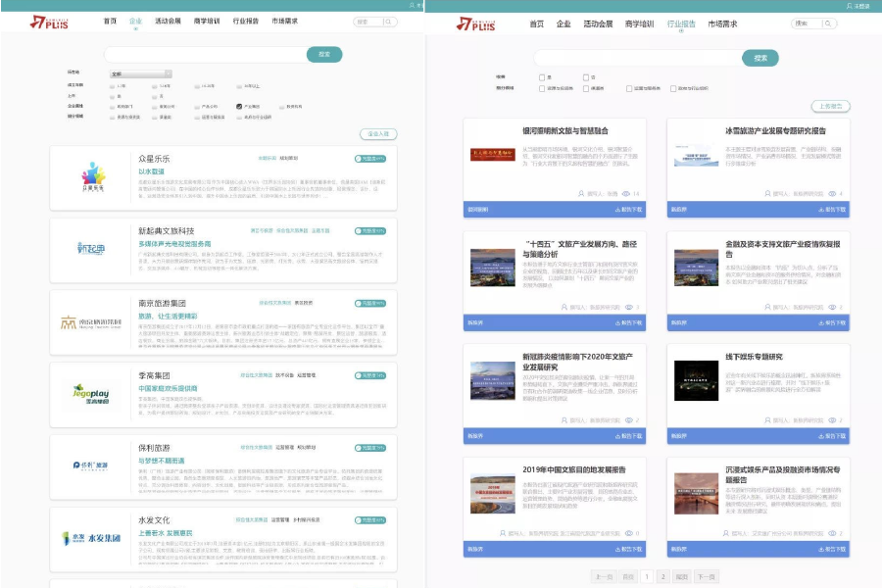Click the eye view-count icon on 银河照明 card
Viewport: 882px width, 588px height.
click(x=626, y=194)
